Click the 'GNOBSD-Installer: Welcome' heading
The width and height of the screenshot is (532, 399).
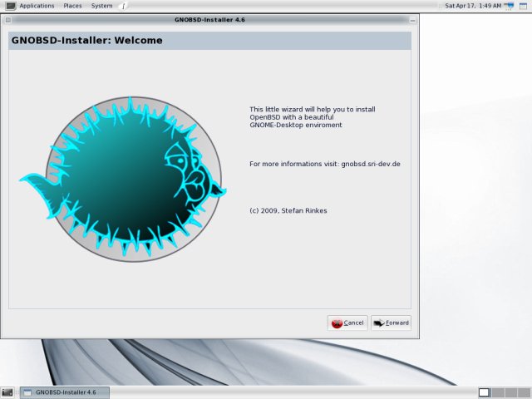click(x=86, y=41)
